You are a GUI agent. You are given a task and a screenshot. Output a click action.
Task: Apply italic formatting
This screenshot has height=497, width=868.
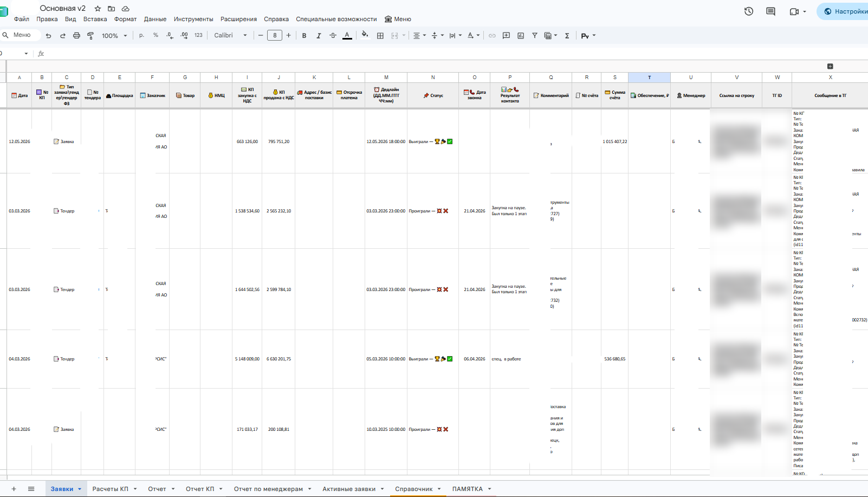[x=319, y=36]
